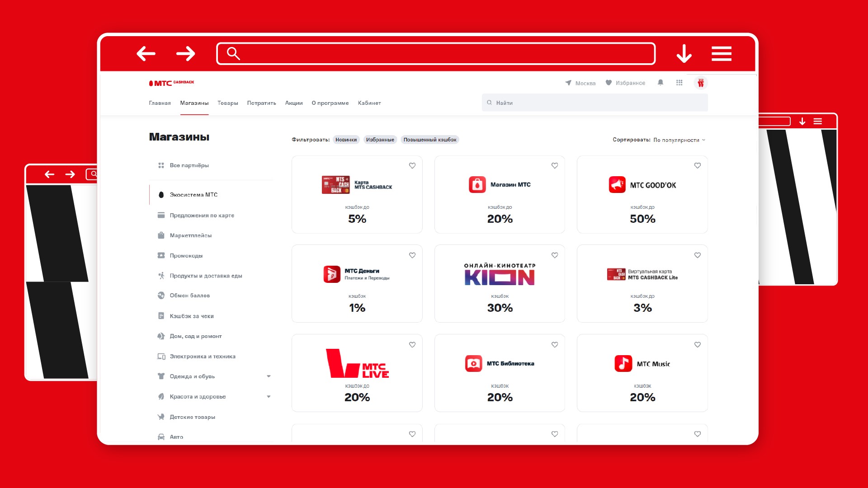Click the browser forward arrow in main window
868x488 pixels.
tap(185, 53)
